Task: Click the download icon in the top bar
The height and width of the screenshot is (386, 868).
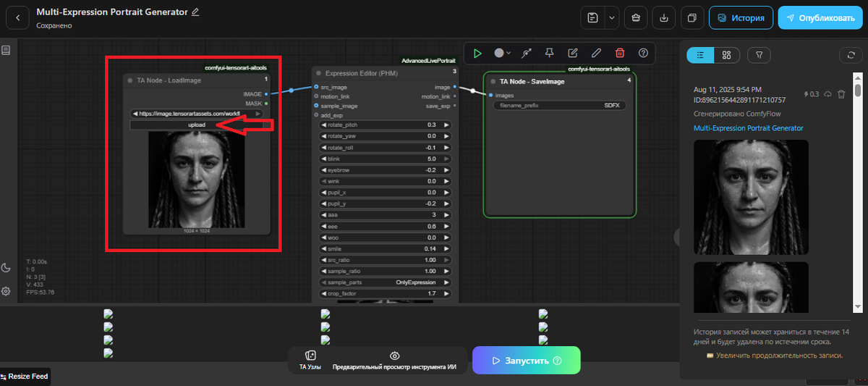Action: (x=664, y=17)
